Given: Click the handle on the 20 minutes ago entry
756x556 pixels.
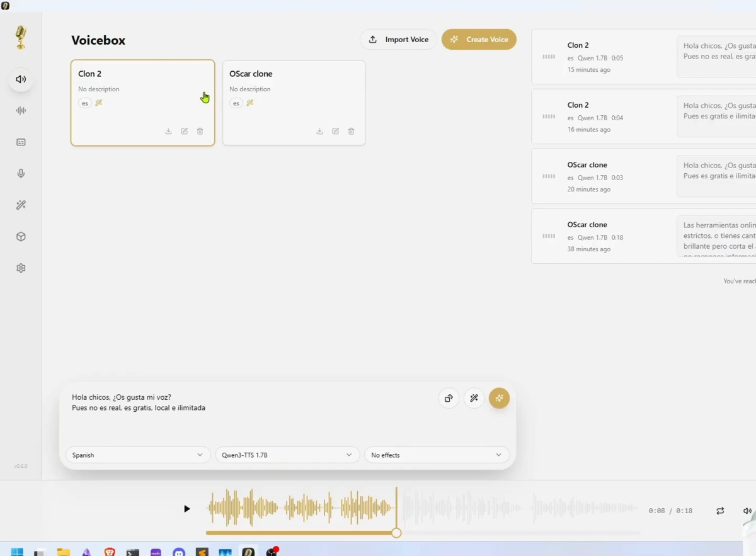Looking at the screenshot, I should click(549, 176).
